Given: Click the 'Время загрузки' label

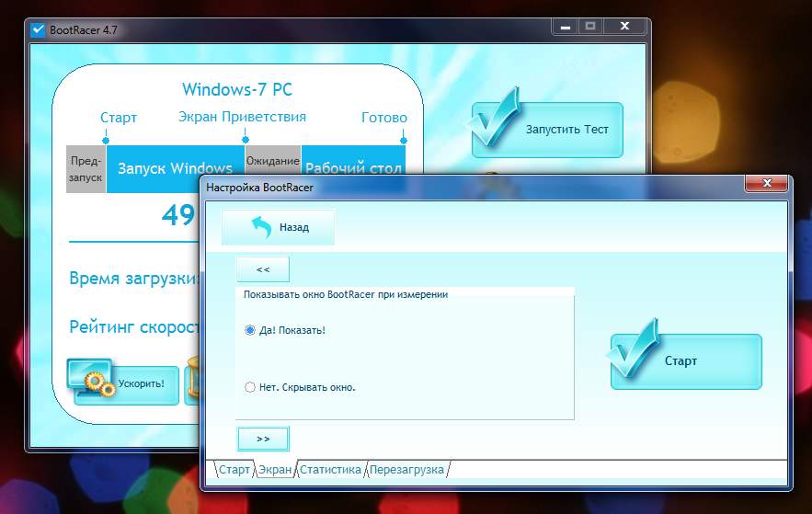Looking at the screenshot, I should point(133,279).
